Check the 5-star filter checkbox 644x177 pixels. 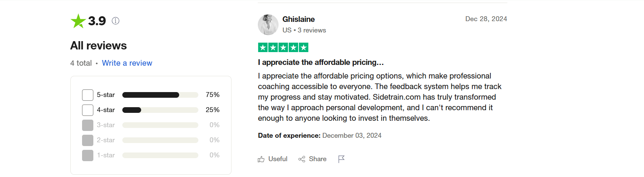88,95
